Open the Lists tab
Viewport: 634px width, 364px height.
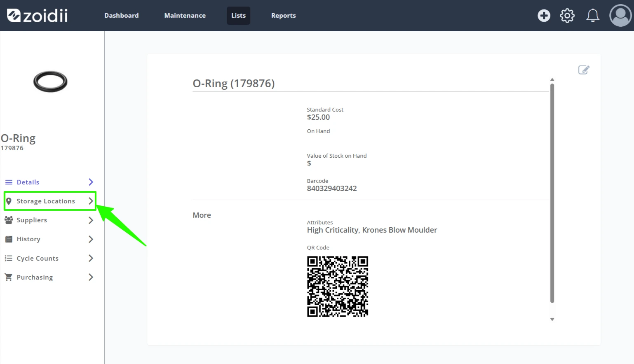click(x=238, y=16)
